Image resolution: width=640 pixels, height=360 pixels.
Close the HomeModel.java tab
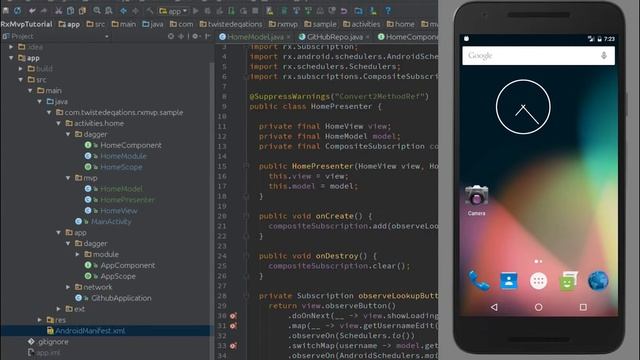[288, 37]
